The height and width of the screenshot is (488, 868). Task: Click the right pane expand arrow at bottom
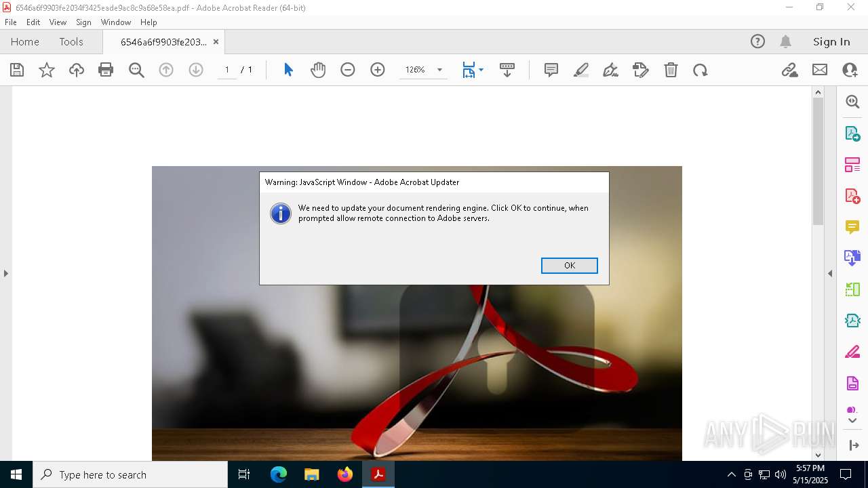pos(854,445)
